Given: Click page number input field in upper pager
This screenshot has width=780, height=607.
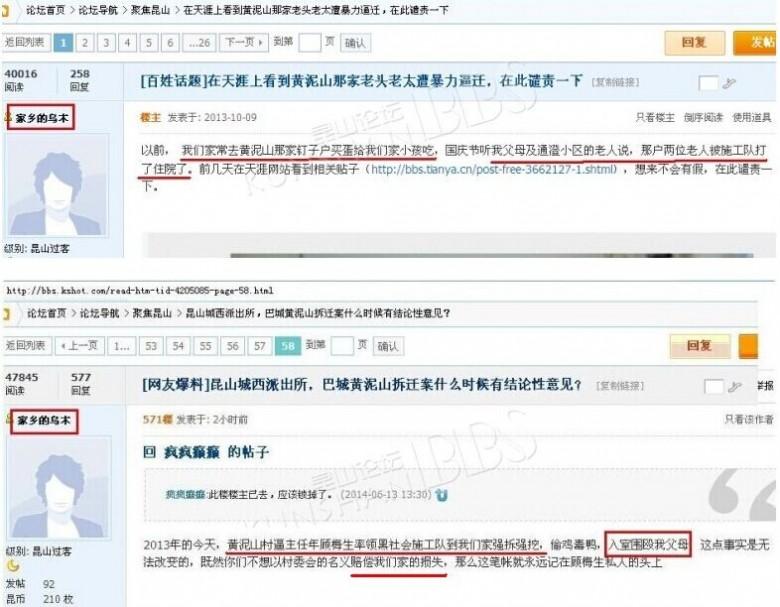Looking at the screenshot, I should (x=309, y=43).
